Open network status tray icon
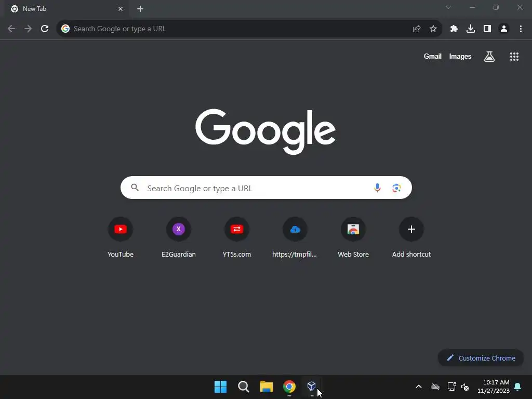Image resolution: width=532 pixels, height=399 pixels. click(451, 387)
